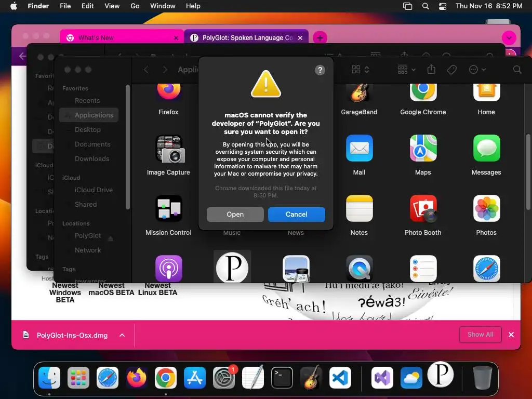Launch Visual Studio Code from the Dock
The width and height of the screenshot is (532, 399).
point(340,378)
